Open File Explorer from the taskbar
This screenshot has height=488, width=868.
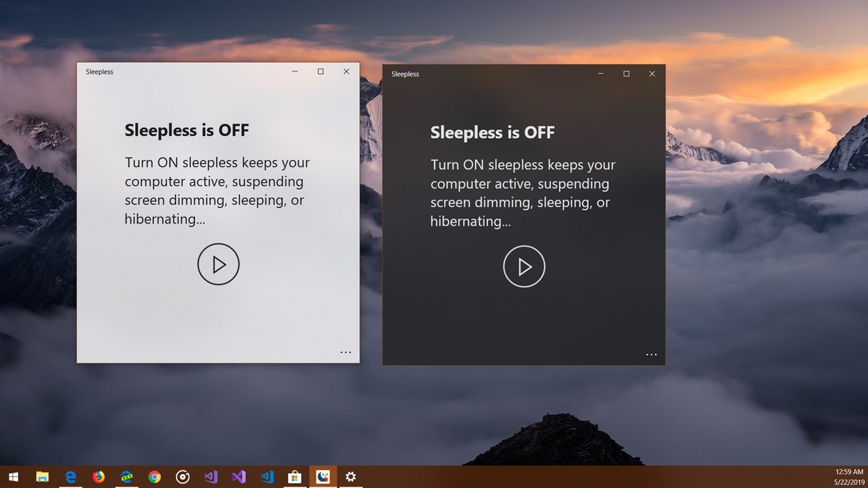[x=42, y=476]
